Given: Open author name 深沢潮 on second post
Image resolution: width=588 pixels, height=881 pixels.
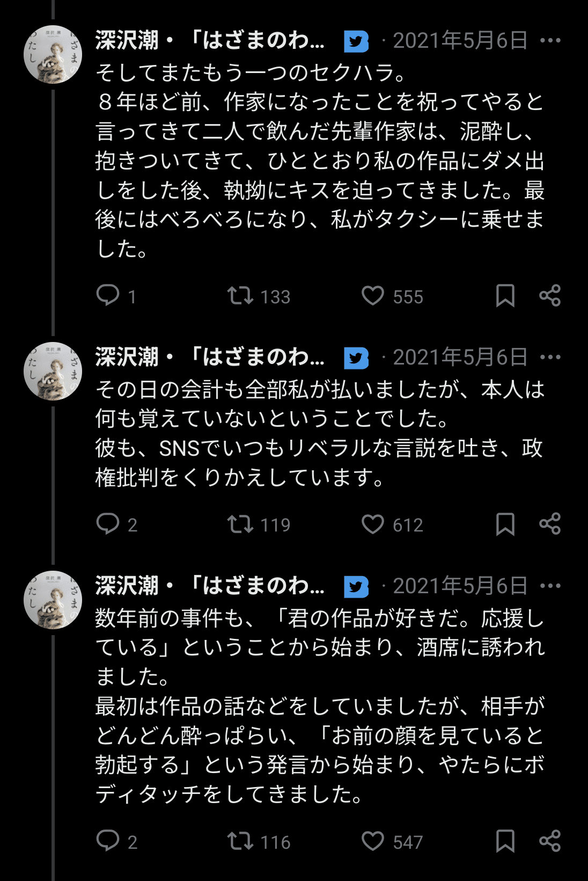Looking at the screenshot, I should point(127,358).
